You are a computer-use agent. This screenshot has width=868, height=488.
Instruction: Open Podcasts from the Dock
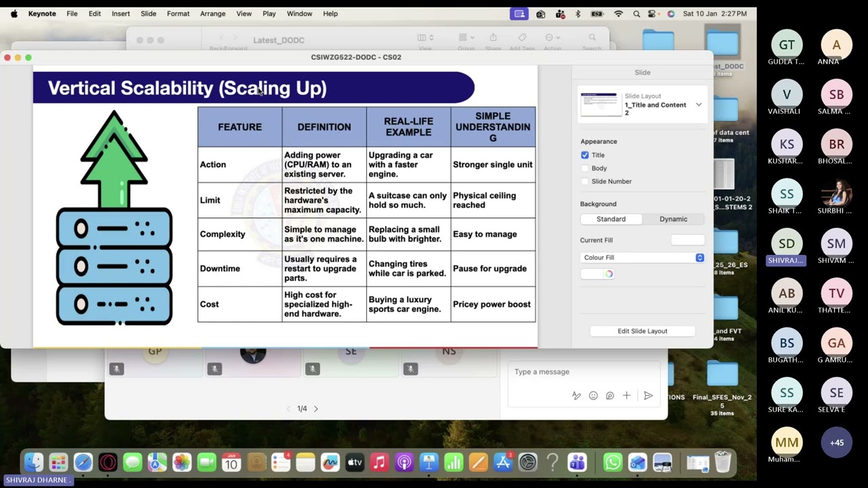coord(404,463)
